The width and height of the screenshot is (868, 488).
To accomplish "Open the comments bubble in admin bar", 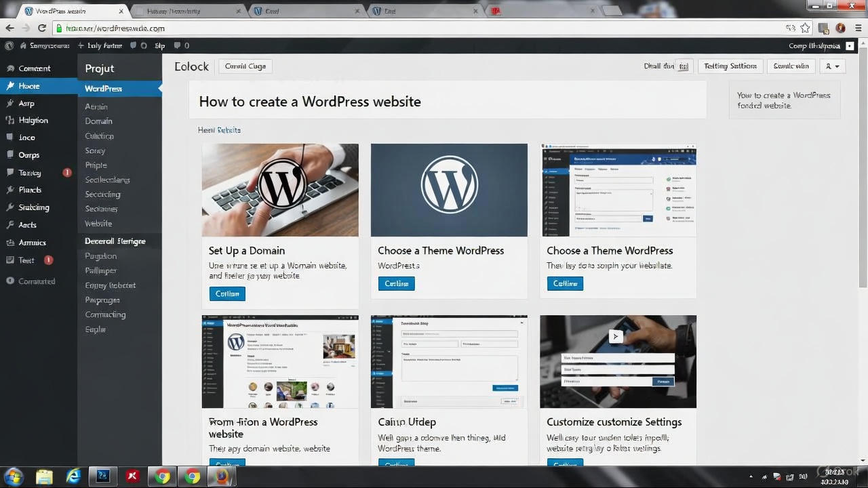I will point(178,45).
